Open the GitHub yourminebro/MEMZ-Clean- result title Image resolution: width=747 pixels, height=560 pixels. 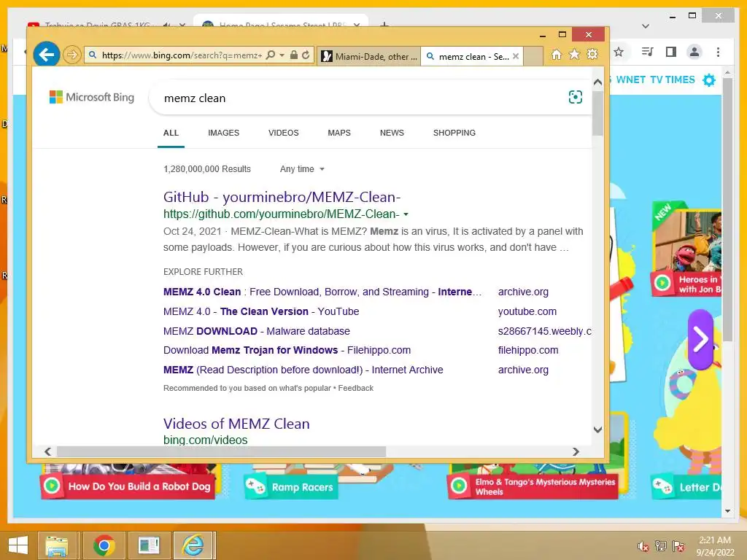(282, 197)
